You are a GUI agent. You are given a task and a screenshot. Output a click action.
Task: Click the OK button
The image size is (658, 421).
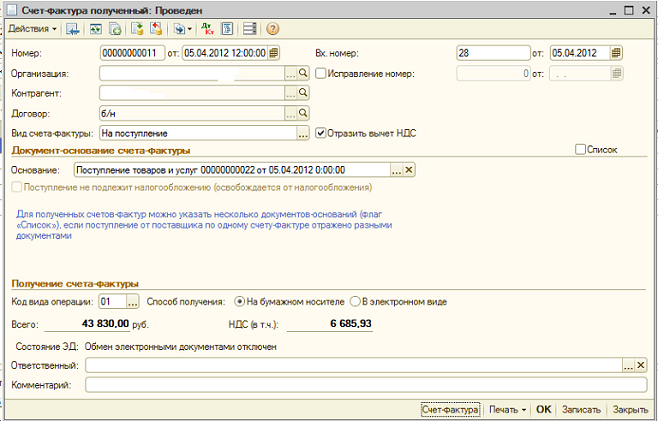(x=543, y=409)
